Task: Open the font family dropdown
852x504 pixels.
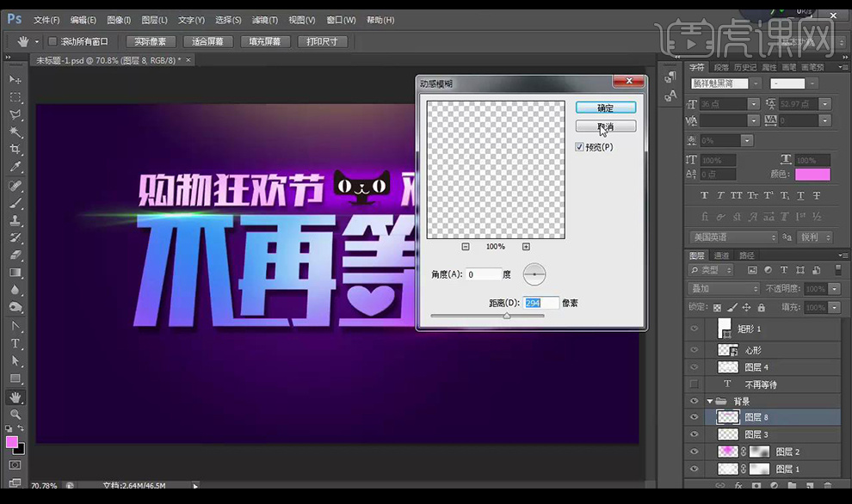Action: [x=756, y=83]
